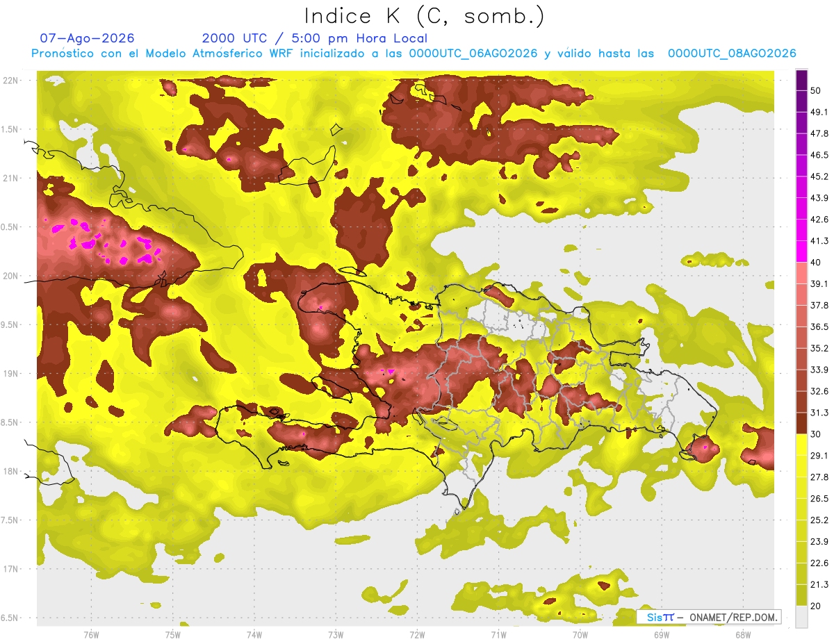834x644 pixels.
Task: Click the colorbar value "26.5"
Action: (x=819, y=499)
